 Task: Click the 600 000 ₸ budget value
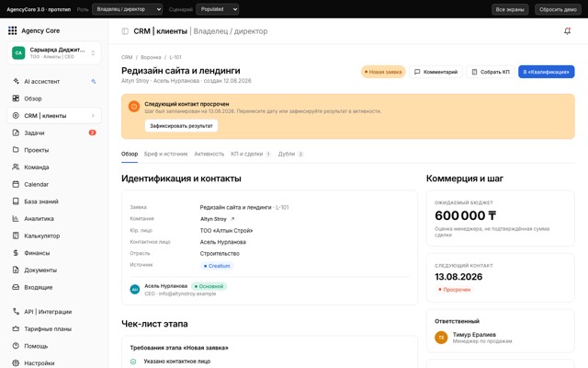[x=466, y=215]
